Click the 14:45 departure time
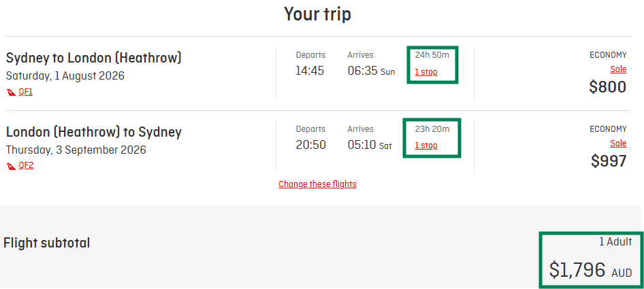The image size is (644, 289). pos(310,71)
